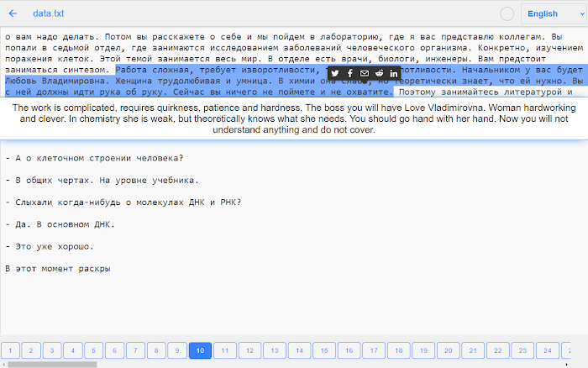
Task: Go to page 7
Action: (135, 350)
